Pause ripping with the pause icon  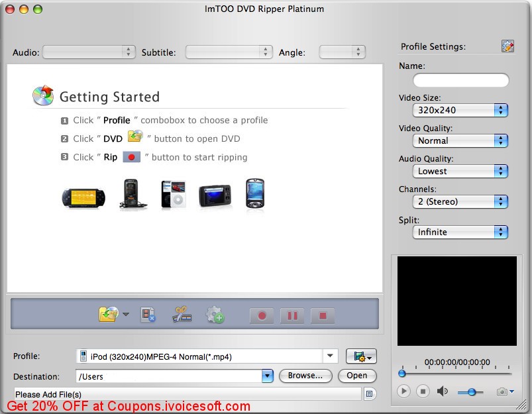pos(292,316)
